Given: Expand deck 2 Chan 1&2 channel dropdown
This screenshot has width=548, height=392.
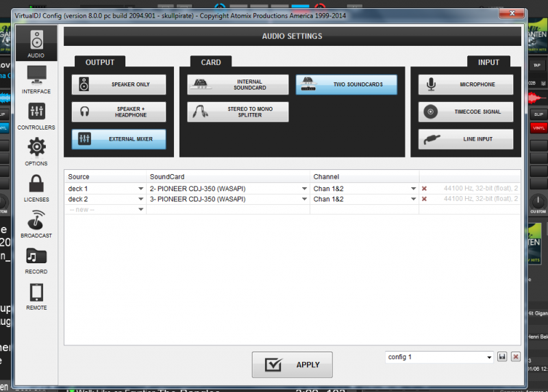Looking at the screenshot, I should [414, 199].
